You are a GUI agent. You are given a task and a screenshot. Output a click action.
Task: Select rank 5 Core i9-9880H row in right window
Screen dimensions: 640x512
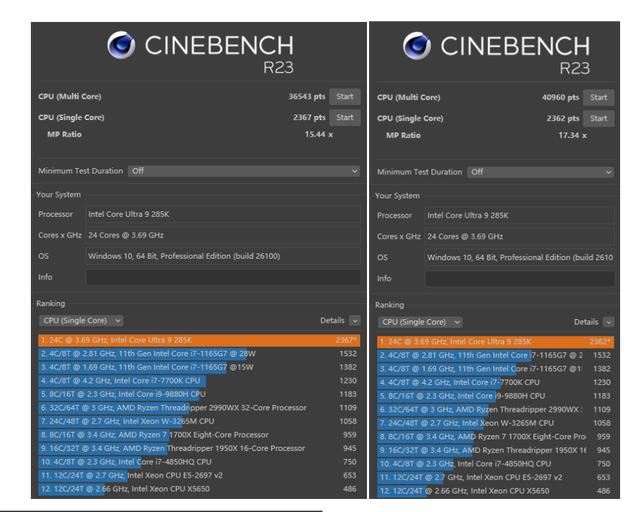pyautogui.click(x=496, y=396)
